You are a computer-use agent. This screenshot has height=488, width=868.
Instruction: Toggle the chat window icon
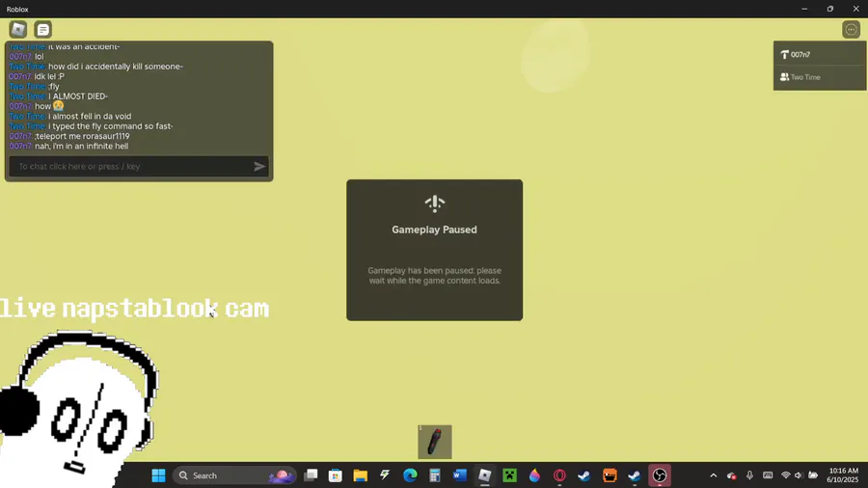coord(42,29)
